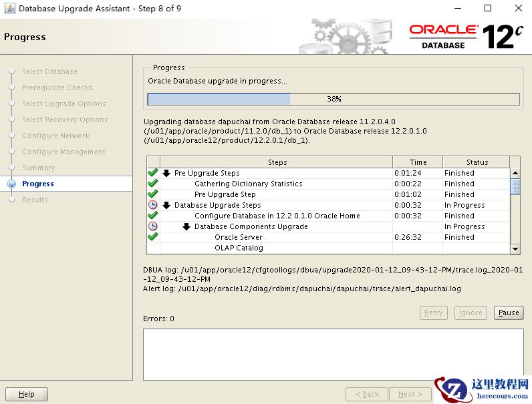
Task: Maximize the Database Upgrade Assistant window
Action: [487, 8]
